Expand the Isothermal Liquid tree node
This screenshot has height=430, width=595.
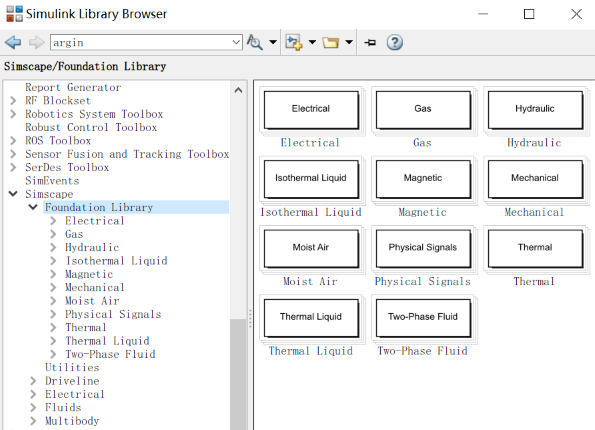(53, 261)
